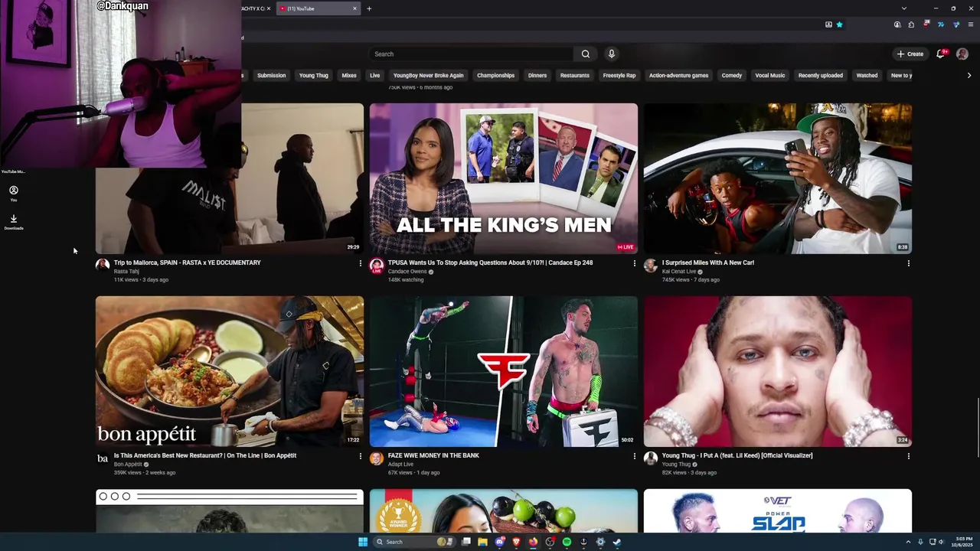Click the YouTube search input field
The image size is (980, 551).
pos(471,54)
